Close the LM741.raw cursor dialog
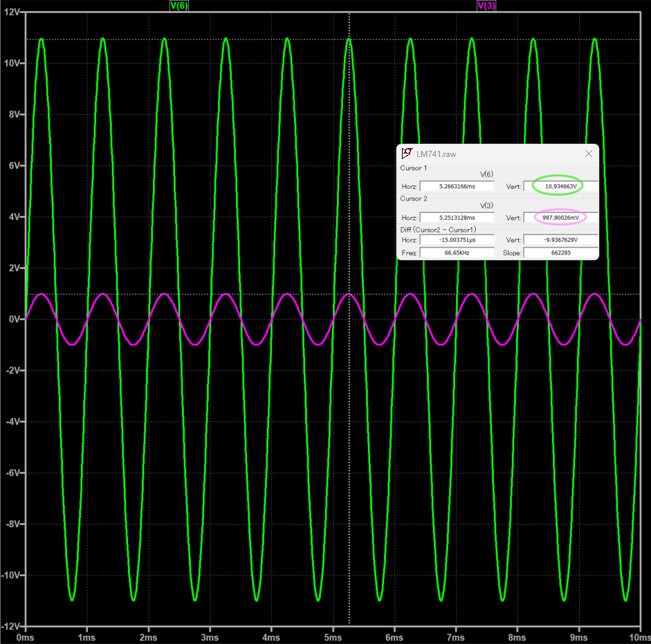Screen dimensions: 651x644 click(588, 154)
